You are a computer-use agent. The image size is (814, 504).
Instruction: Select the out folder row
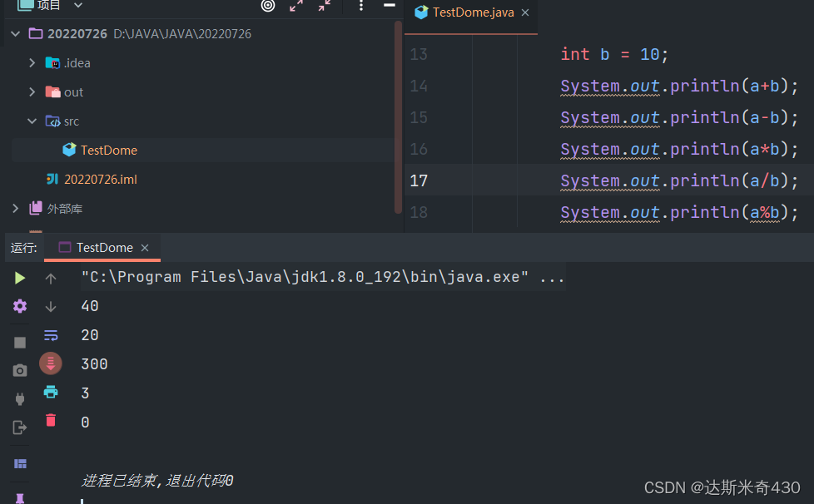(x=64, y=92)
